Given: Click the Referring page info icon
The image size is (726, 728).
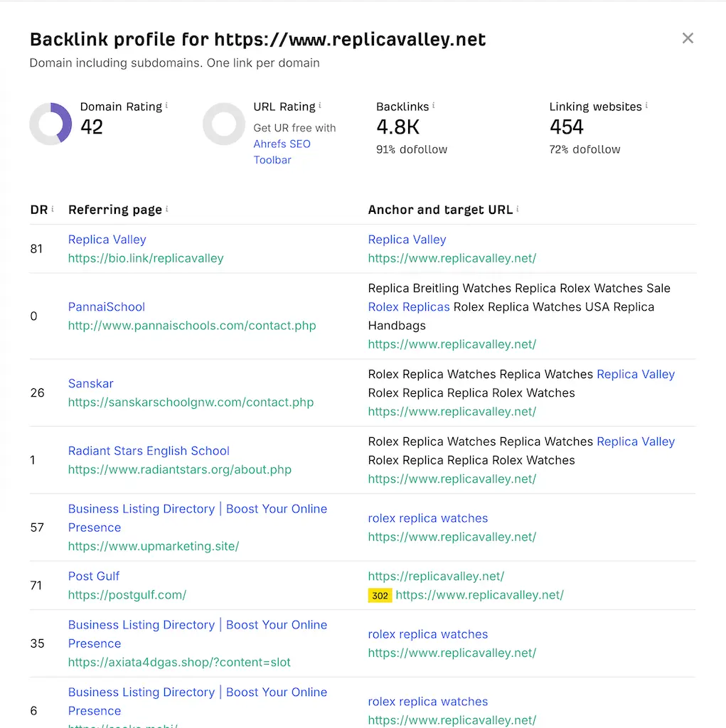Looking at the screenshot, I should coord(167,209).
